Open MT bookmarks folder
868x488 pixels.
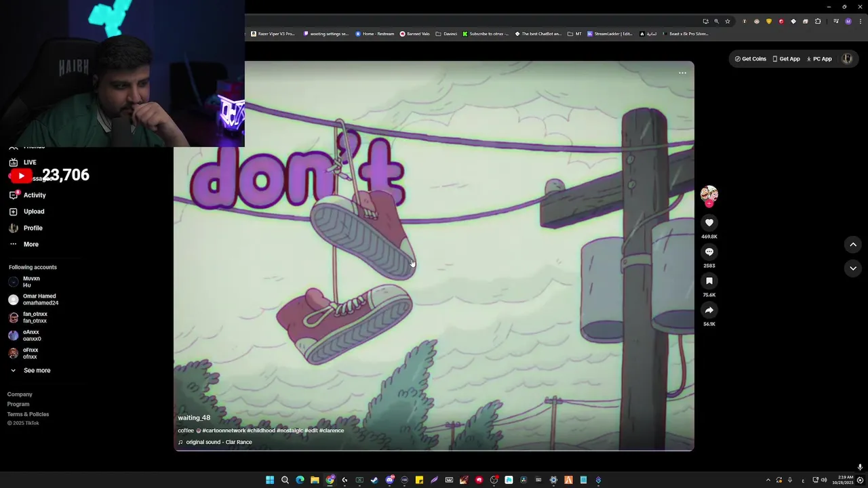(574, 34)
